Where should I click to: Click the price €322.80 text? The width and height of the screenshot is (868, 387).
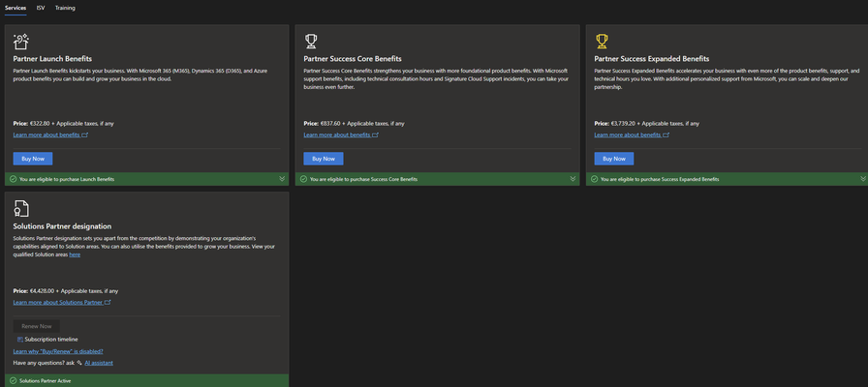pyautogui.click(x=40, y=123)
